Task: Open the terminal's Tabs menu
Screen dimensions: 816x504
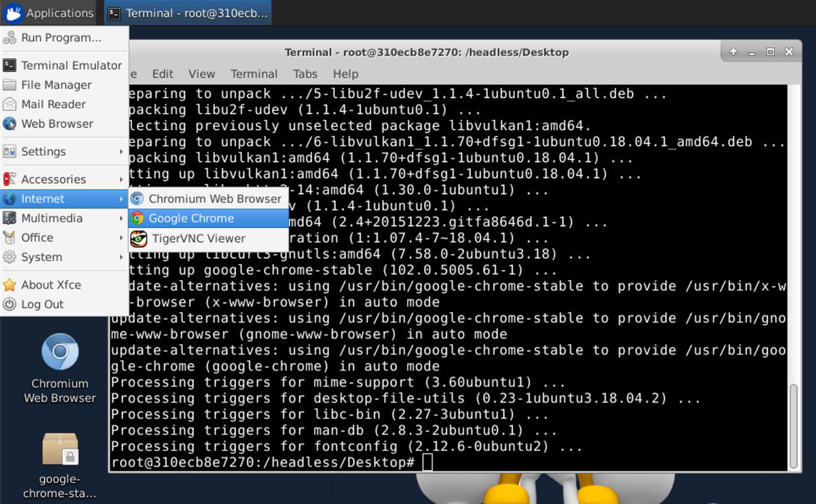Action: click(x=305, y=74)
